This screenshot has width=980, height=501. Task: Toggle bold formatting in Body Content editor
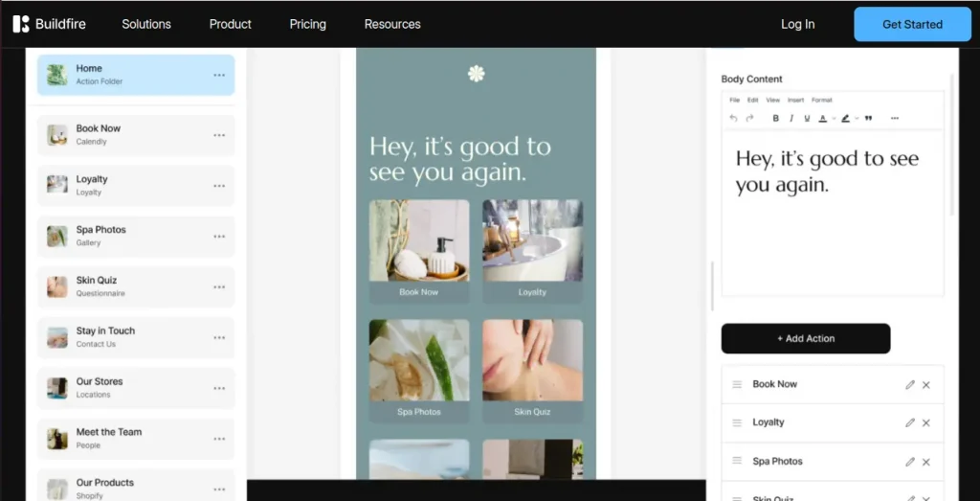[775, 118]
